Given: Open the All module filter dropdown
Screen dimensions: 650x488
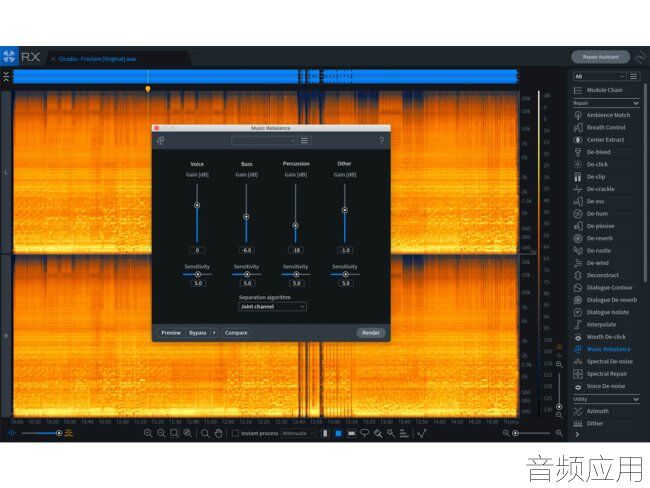Looking at the screenshot, I should coord(599,76).
